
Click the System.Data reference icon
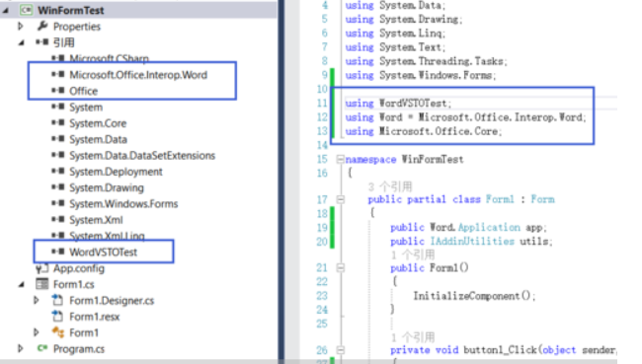[x=58, y=139]
